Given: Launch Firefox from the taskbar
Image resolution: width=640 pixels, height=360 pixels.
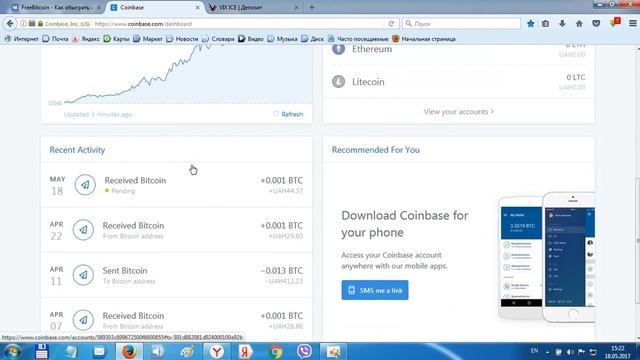Looking at the screenshot, I should 129,351.
